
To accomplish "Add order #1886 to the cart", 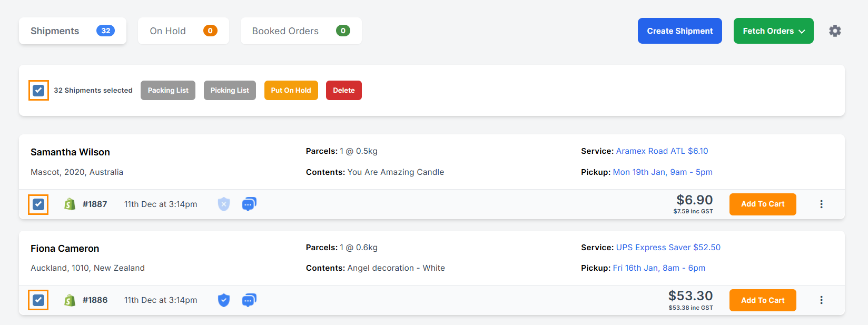I will (x=763, y=300).
